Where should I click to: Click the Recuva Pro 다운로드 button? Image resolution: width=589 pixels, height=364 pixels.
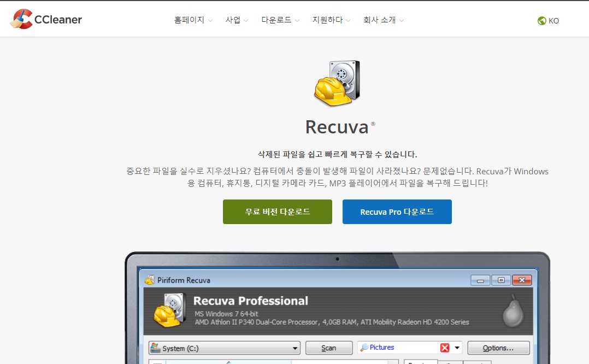click(397, 212)
